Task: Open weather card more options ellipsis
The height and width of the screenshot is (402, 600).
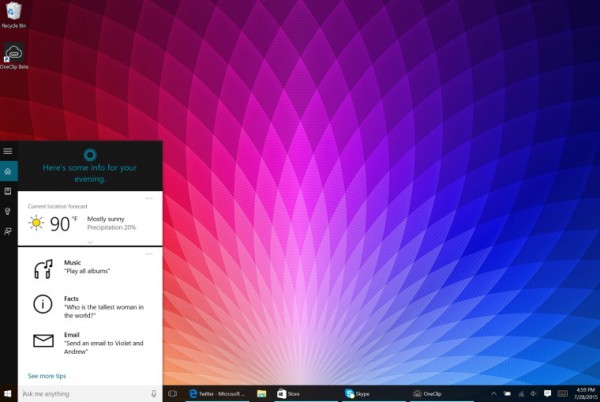Action: pyautogui.click(x=149, y=199)
